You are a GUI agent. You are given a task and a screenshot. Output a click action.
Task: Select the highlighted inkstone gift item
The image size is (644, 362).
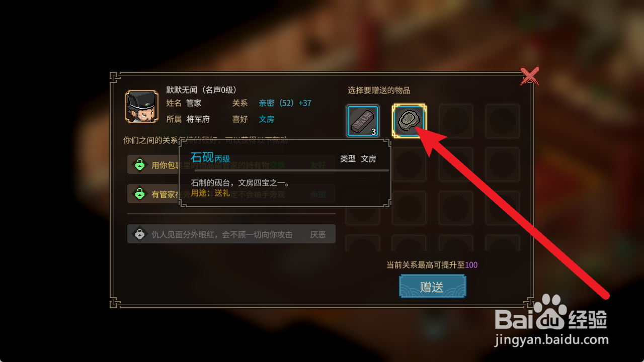pos(409,121)
